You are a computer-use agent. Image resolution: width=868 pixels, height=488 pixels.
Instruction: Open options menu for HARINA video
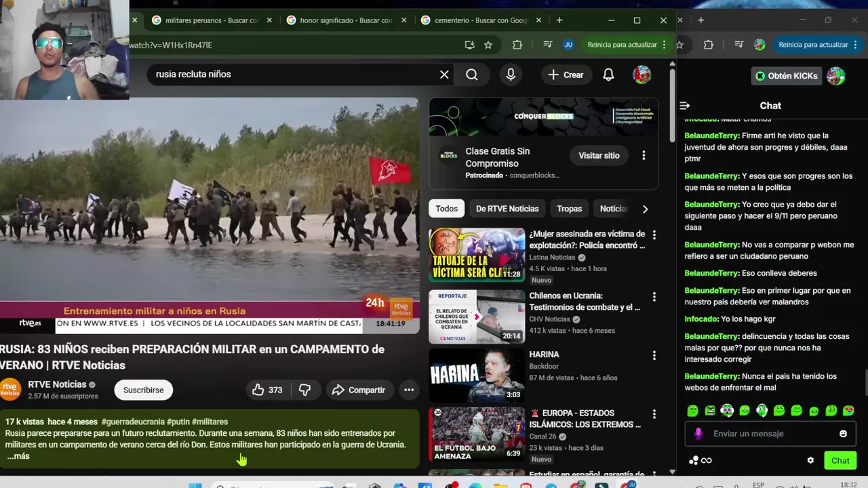(x=654, y=356)
